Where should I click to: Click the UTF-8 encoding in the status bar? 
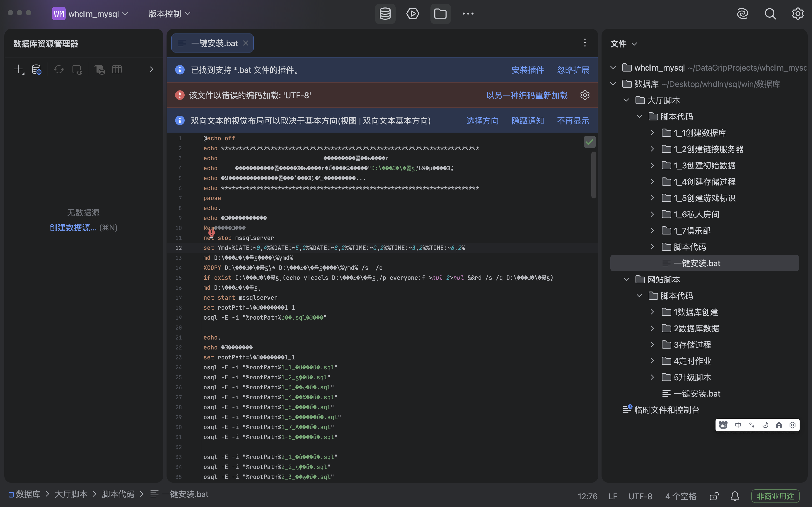click(x=640, y=496)
